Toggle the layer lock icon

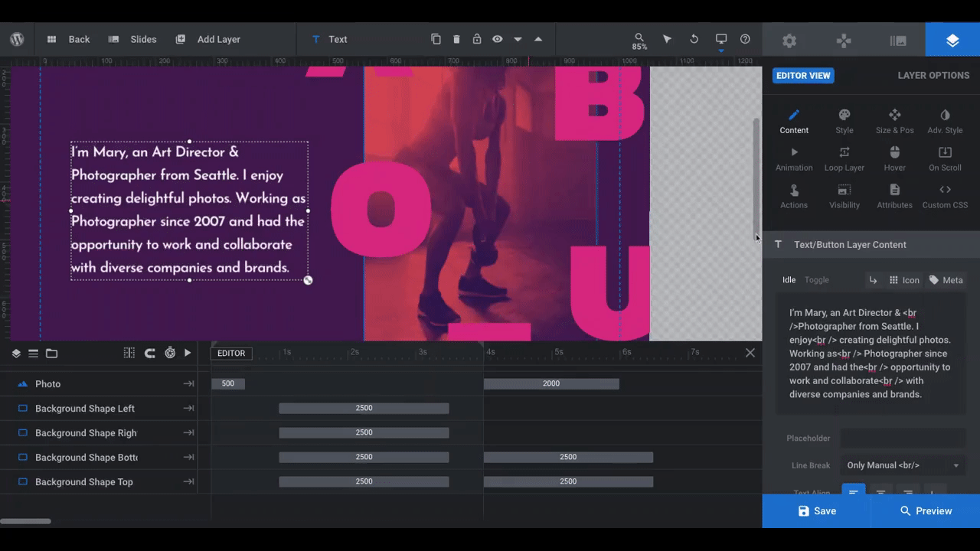tap(477, 39)
